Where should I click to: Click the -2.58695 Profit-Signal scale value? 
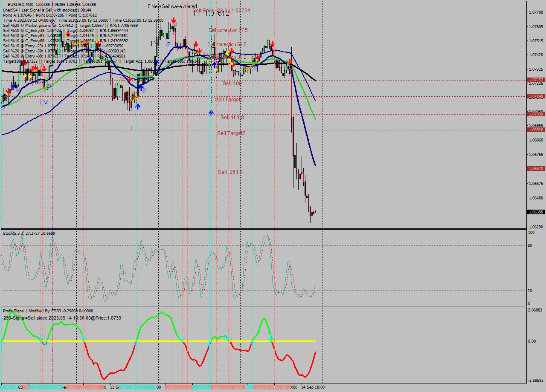[536, 380]
